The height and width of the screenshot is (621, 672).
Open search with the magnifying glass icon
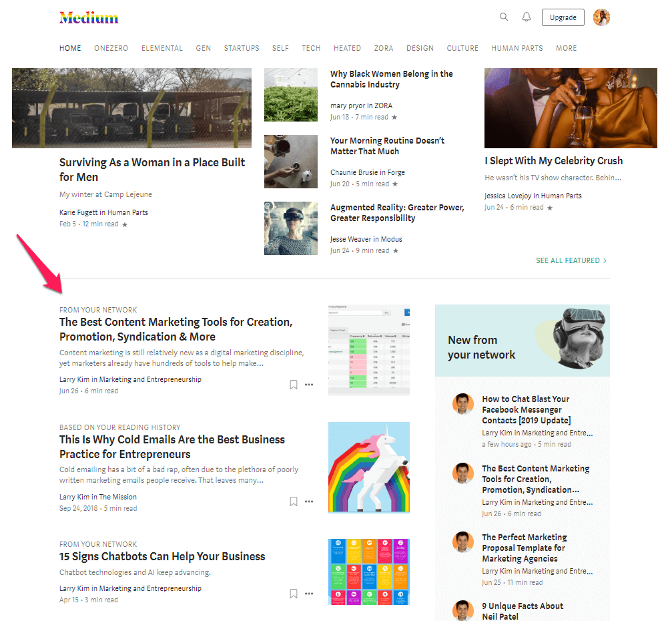[504, 17]
